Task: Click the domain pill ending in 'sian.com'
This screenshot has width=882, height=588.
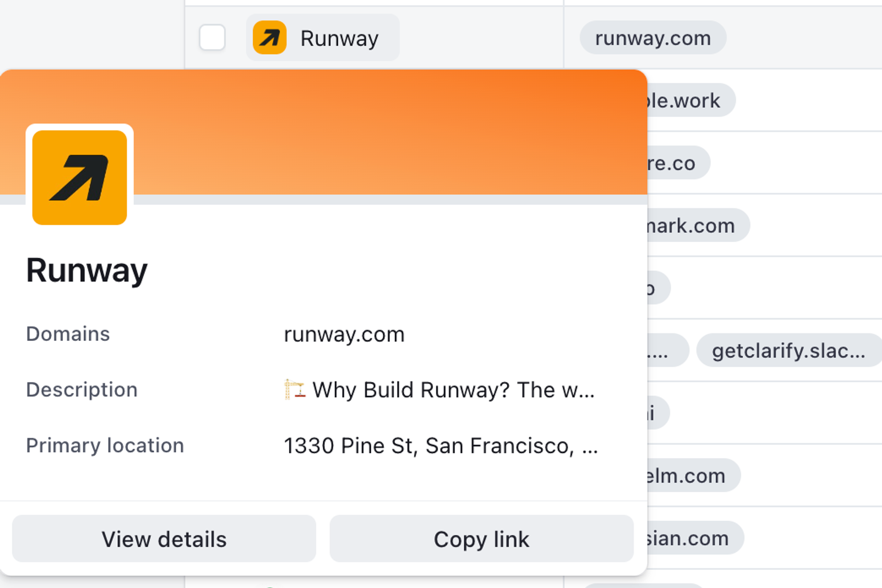Action: (695, 539)
